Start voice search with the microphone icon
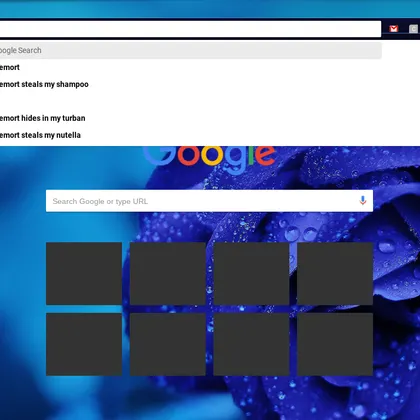The image size is (420, 420). (363, 201)
